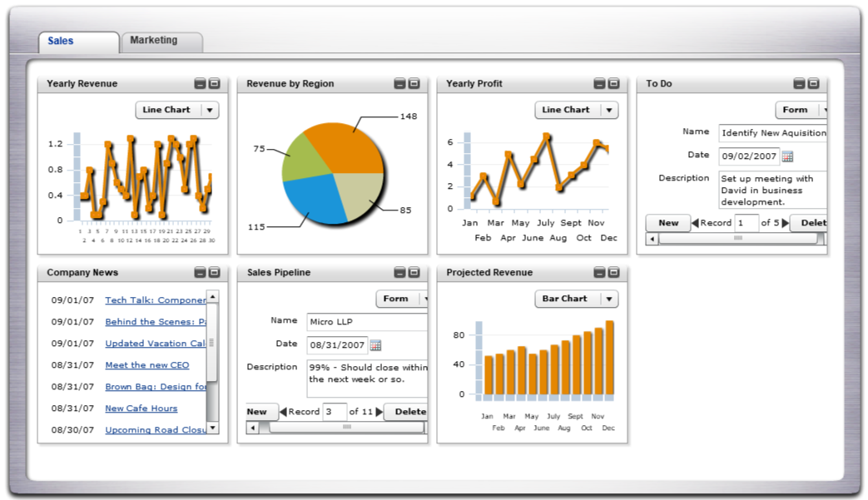This screenshot has height=500, width=868.
Task: Click the Sales Pipeline record number field
Action: (335, 412)
